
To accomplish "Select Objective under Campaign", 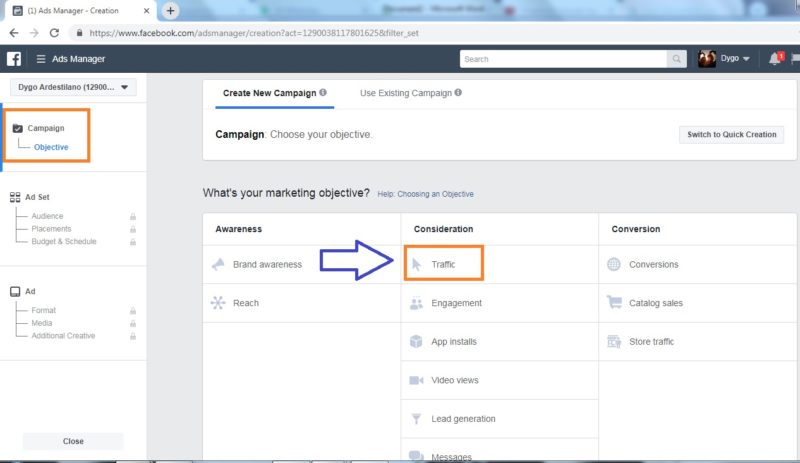I will 51,147.
